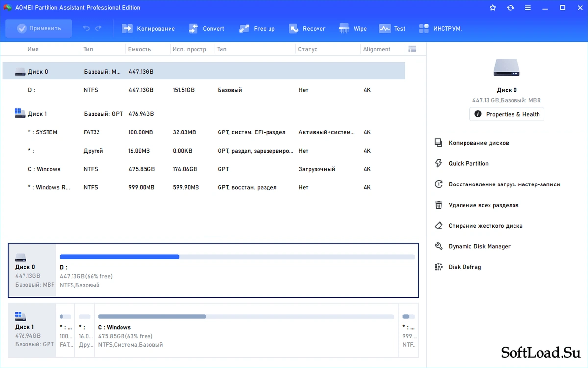Viewport: 588px width, 368px height.
Task: Click the Применить apply button
Action: coord(39,28)
